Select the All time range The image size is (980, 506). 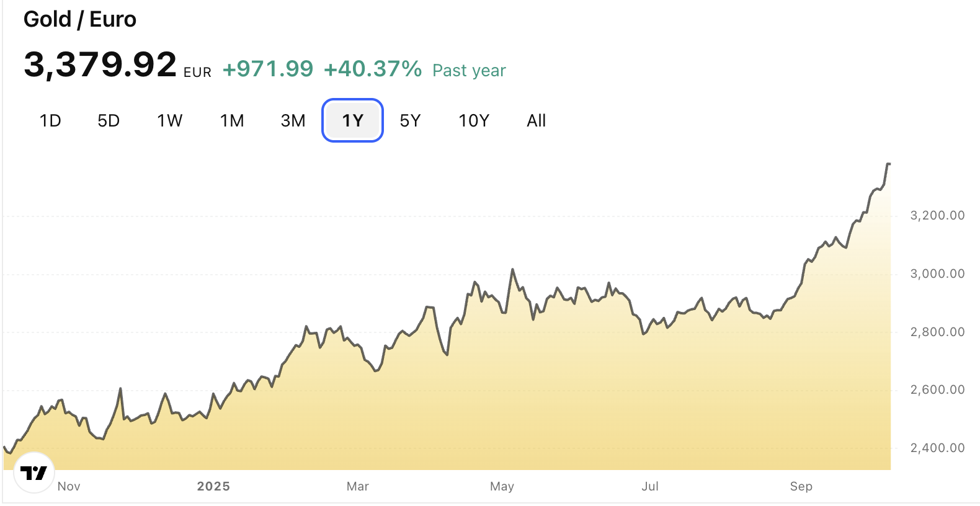point(536,120)
